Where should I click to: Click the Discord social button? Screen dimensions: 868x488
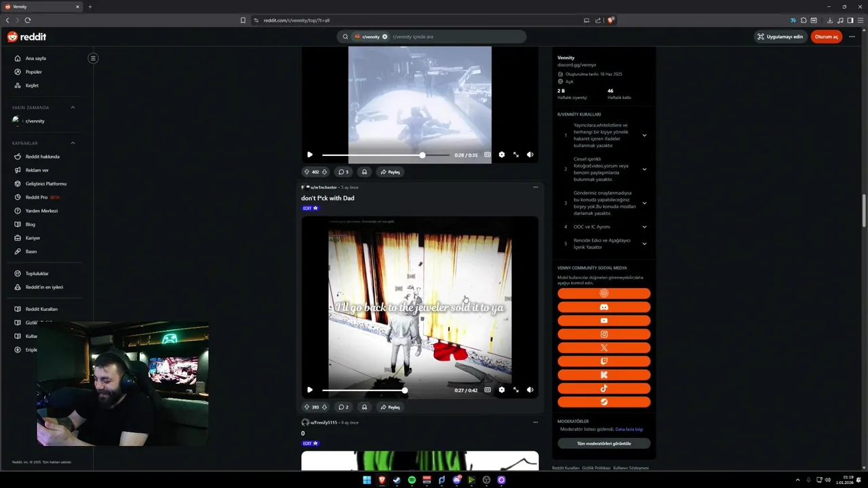[604, 307]
